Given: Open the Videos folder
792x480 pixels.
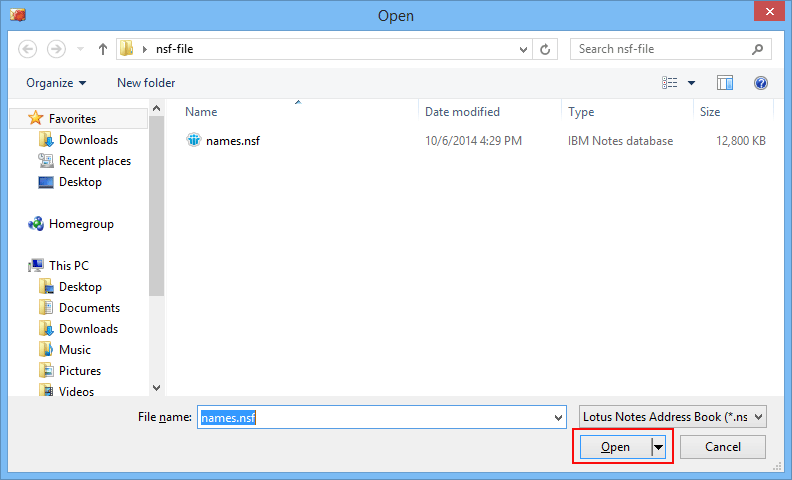Looking at the screenshot, I should [76, 391].
